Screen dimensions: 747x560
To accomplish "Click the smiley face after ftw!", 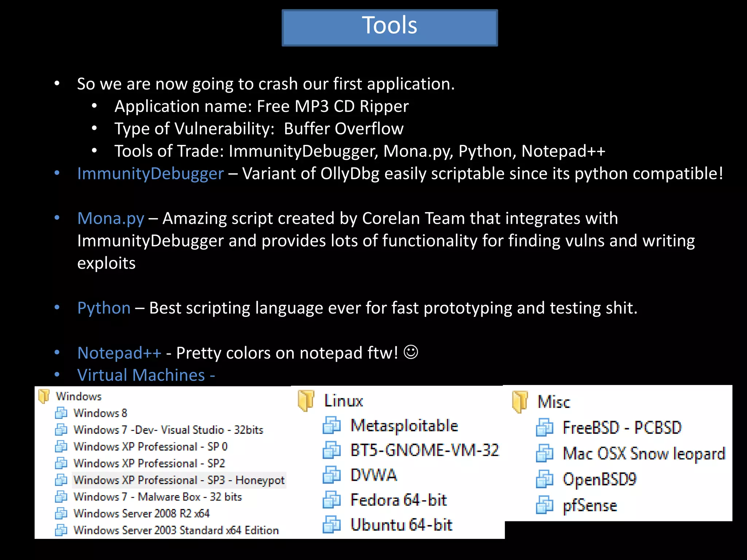I will pyautogui.click(x=411, y=352).
